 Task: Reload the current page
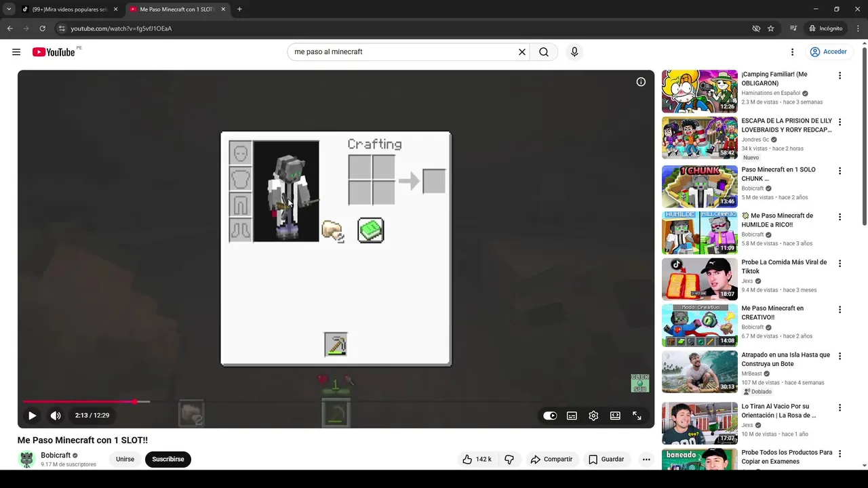[x=42, y=28]
